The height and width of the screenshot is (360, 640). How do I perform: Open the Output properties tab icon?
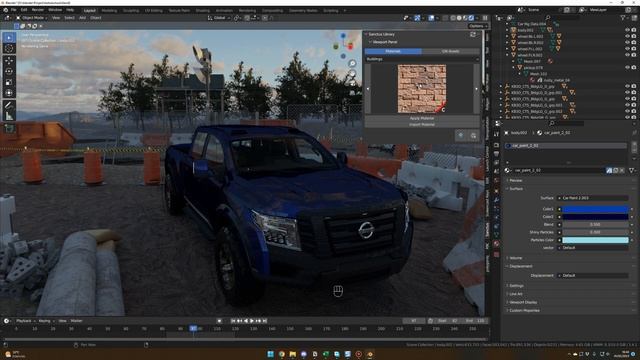point(496,153)
